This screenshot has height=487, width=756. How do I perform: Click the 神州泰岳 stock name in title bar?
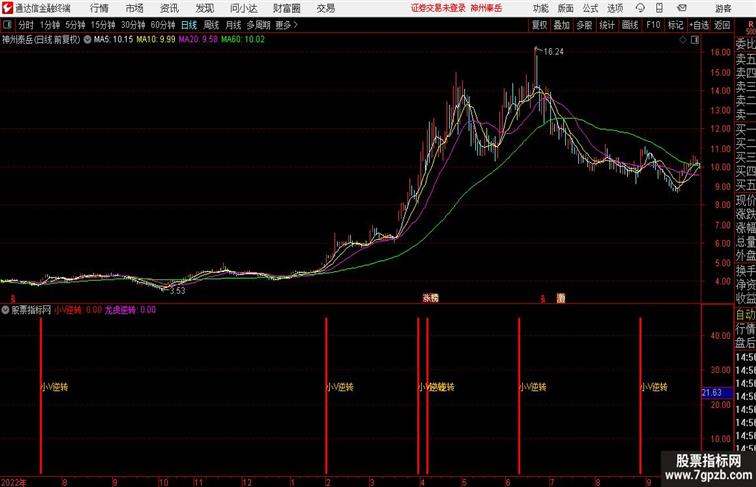pos(486,8)
